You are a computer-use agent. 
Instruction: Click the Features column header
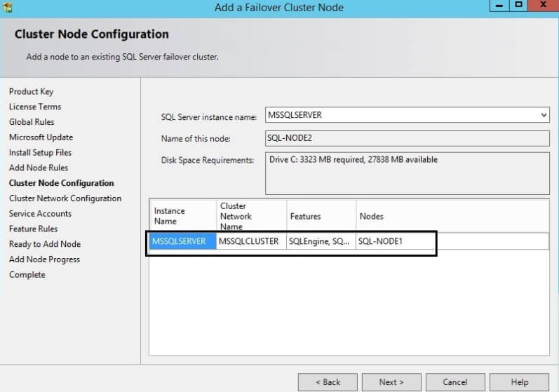point(321,216)
